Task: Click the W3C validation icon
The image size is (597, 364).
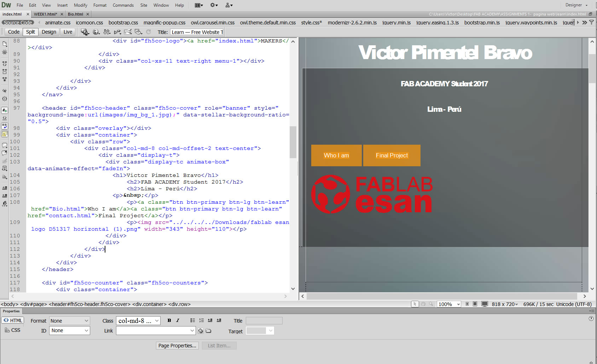Action: [x=117, y=32]
